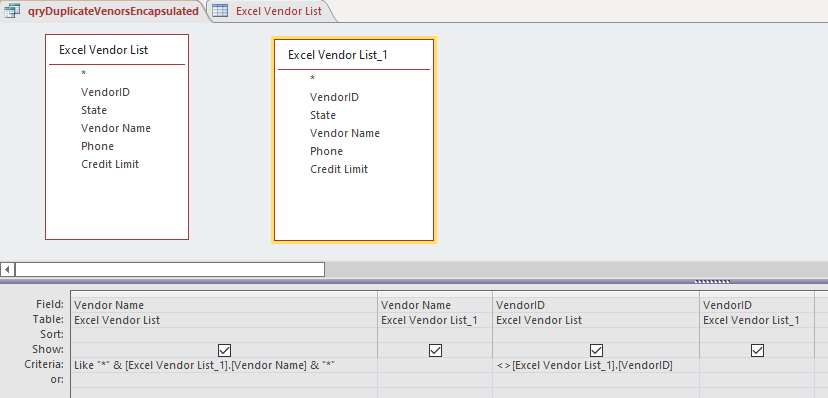Select asterisk field in Excel Vendor List
Screen dimensions: 828x398
(x=83, y=73)
